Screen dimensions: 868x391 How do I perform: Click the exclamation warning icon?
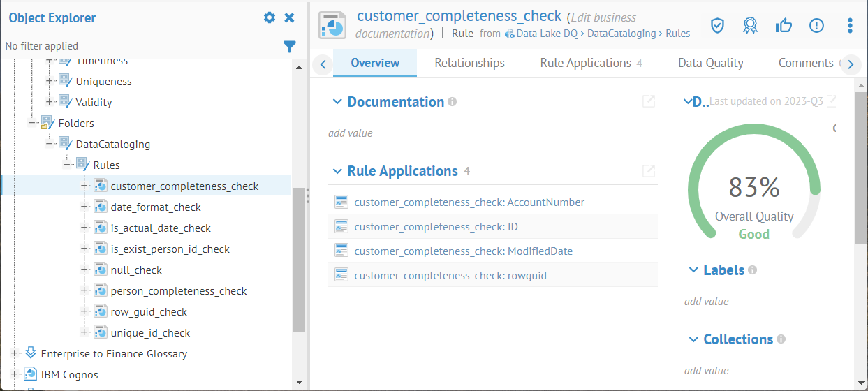(816, 26)
